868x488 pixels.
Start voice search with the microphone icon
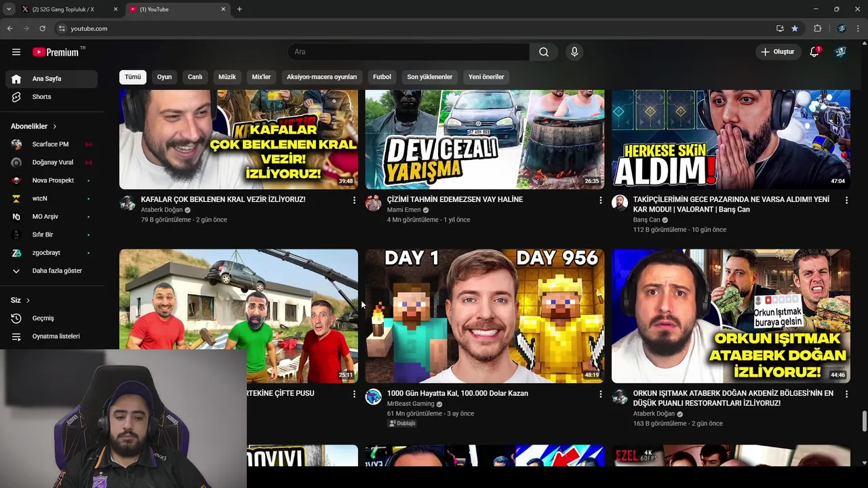pos(574,52)
